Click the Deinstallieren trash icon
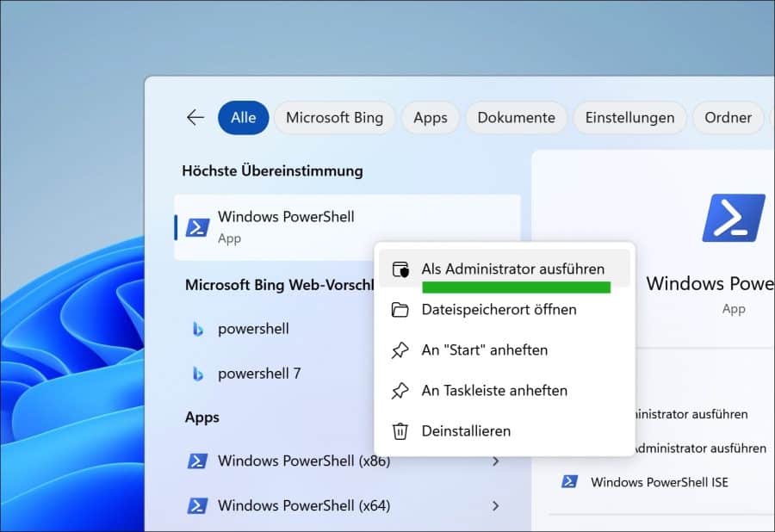 click(400, 430)
